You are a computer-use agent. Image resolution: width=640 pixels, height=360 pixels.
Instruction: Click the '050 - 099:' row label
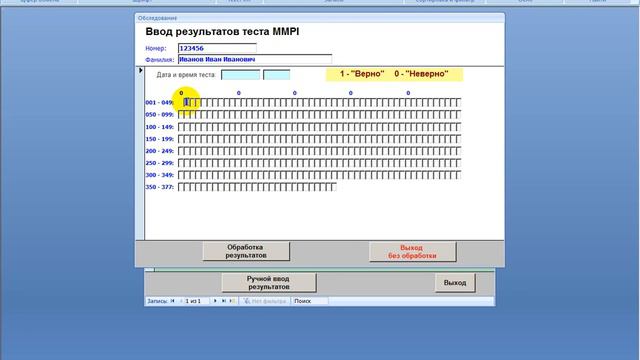(x=160, y=115)
